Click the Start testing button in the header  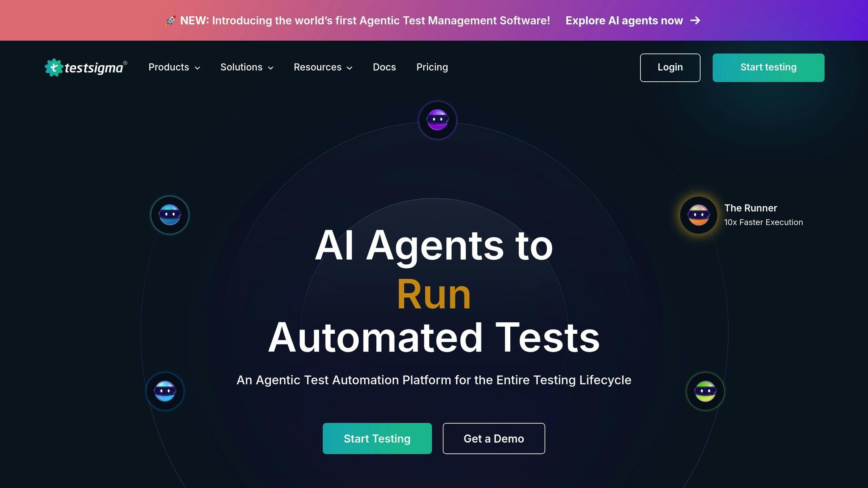point(768,67)
